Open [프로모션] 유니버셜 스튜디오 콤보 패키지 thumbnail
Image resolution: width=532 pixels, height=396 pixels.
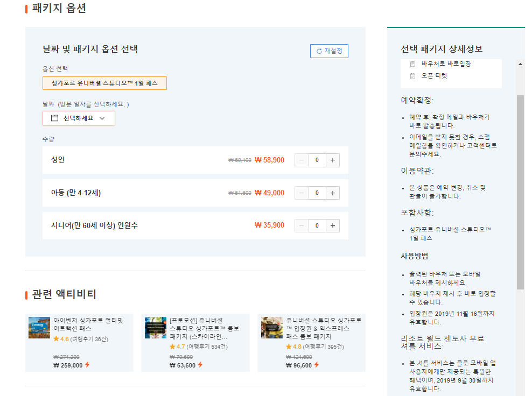[156, 328]
